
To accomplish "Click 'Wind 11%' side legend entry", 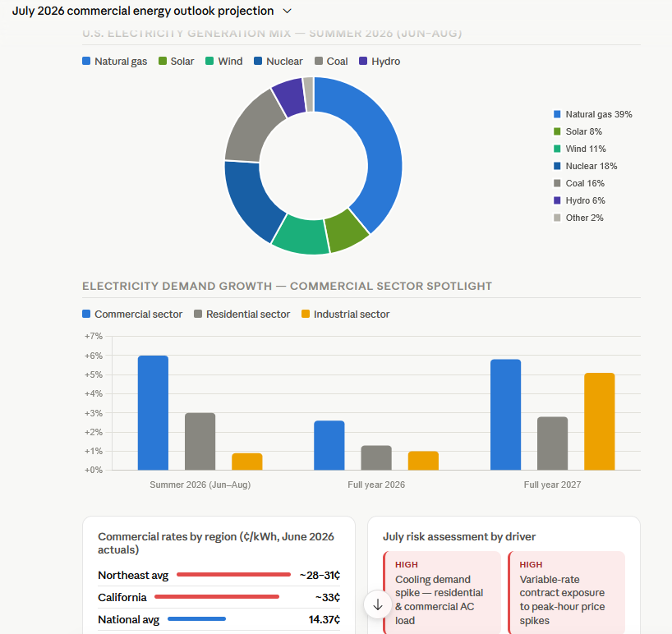I will pyautogui.click(x=580, y=149).
